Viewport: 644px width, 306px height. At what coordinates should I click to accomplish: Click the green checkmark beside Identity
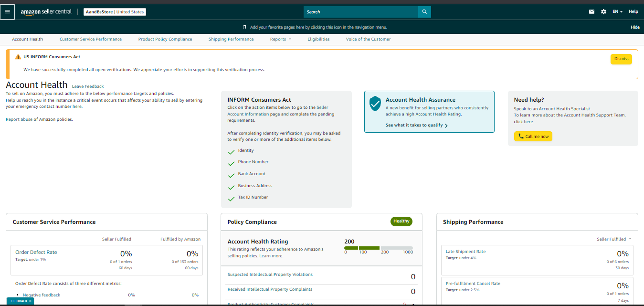point(232,152)
